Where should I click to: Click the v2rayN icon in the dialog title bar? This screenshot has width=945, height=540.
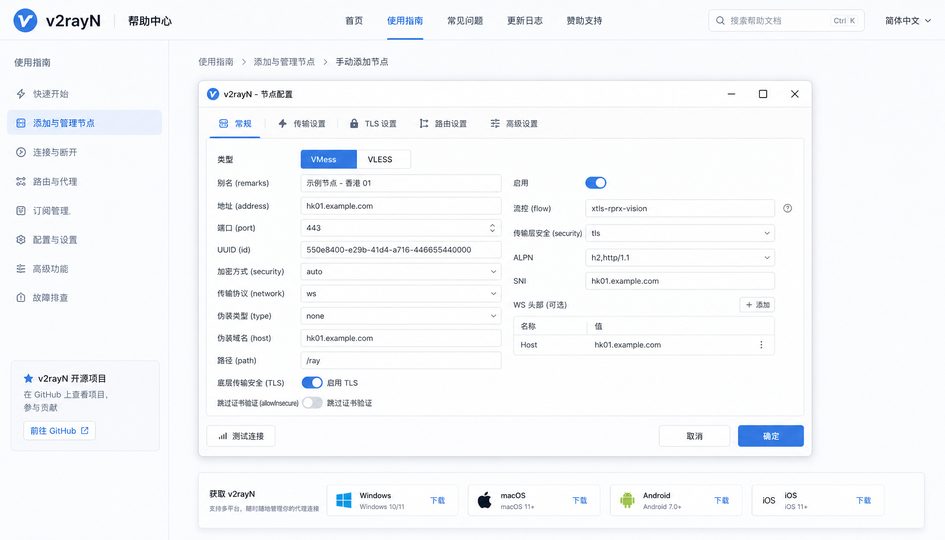(213, 94)
